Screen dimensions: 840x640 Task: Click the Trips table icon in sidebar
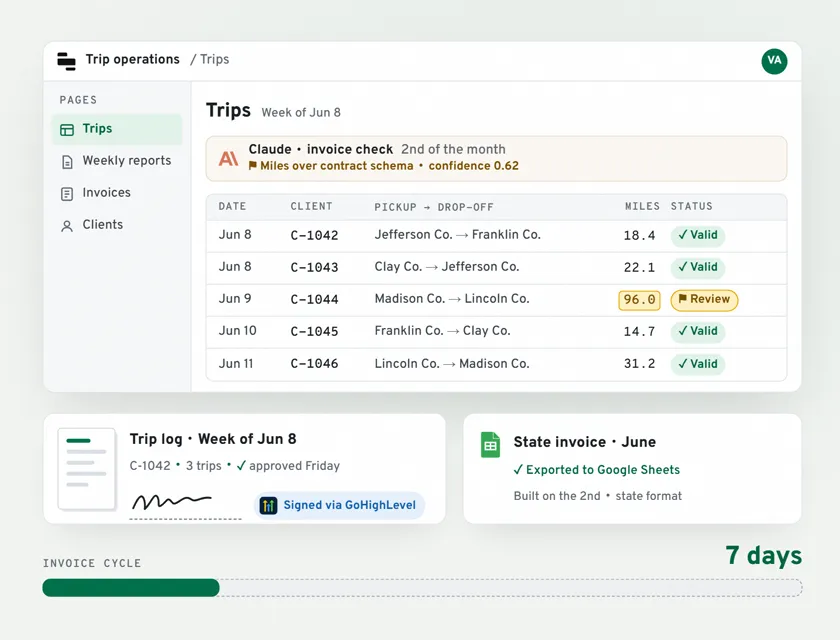67,130
